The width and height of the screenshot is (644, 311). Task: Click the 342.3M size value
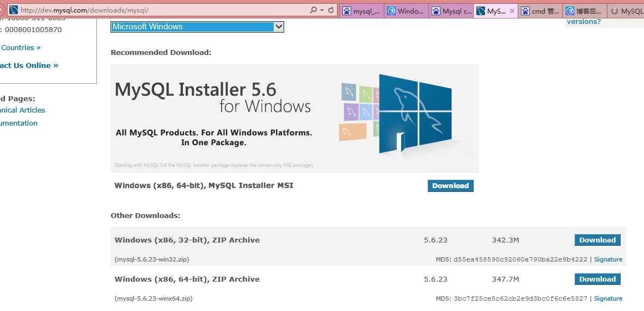(x=505, y=240)
